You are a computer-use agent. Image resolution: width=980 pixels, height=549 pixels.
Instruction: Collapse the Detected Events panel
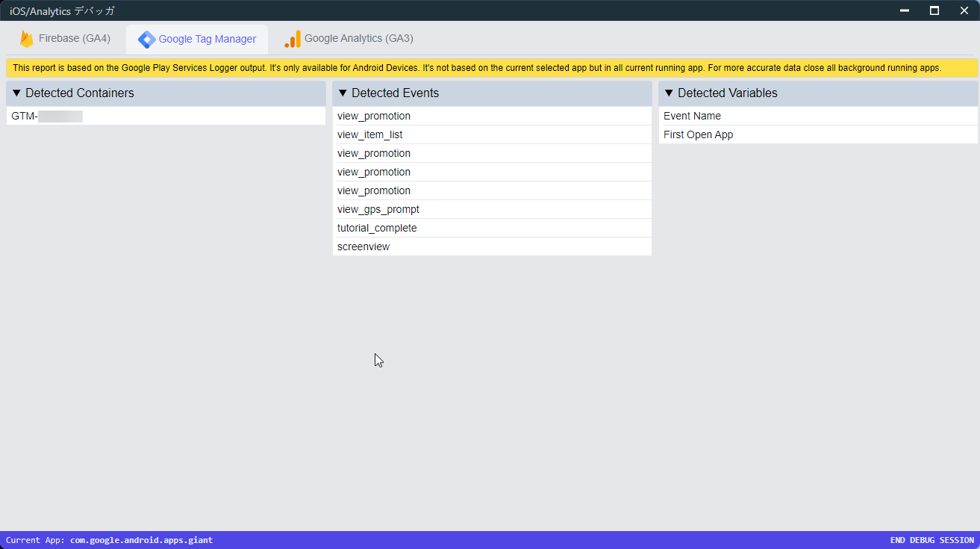coord(343,93)
